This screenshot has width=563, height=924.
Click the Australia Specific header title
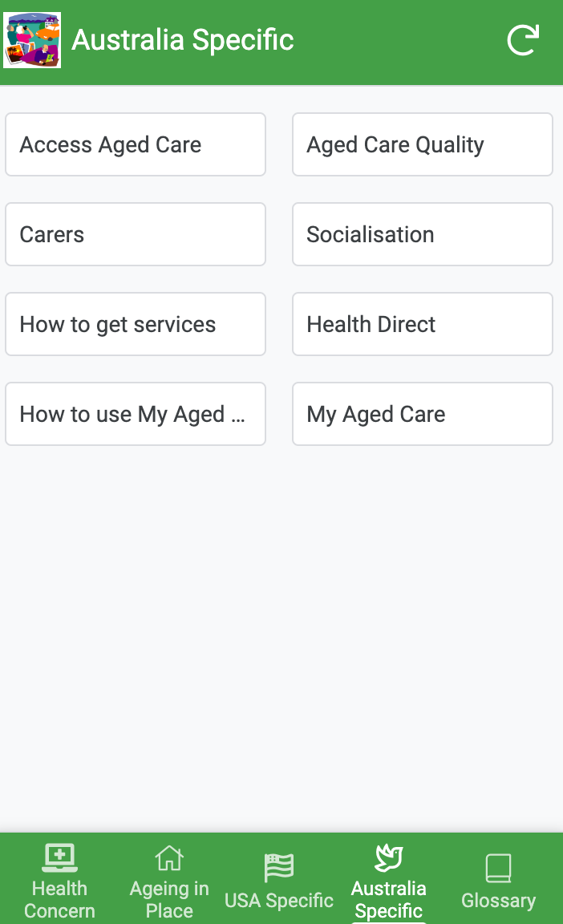183,40
